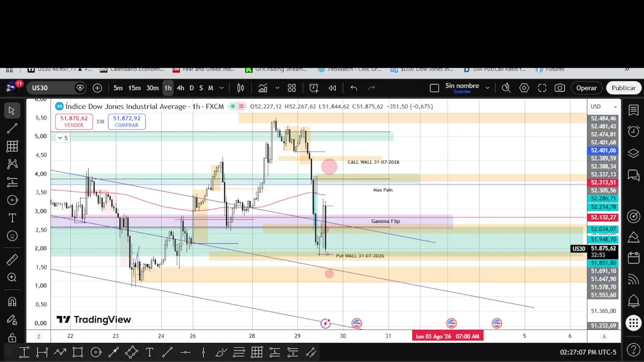
Task: Create an alert from top toolbar
Action: pyautogui.click(x=313, y=88)
